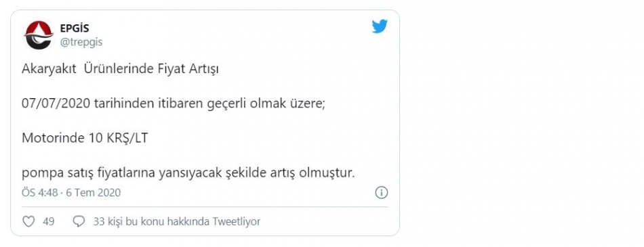Click the EPGİS profile avatar logo
This screenshot has width=644, height=247.
coord(39,35)
